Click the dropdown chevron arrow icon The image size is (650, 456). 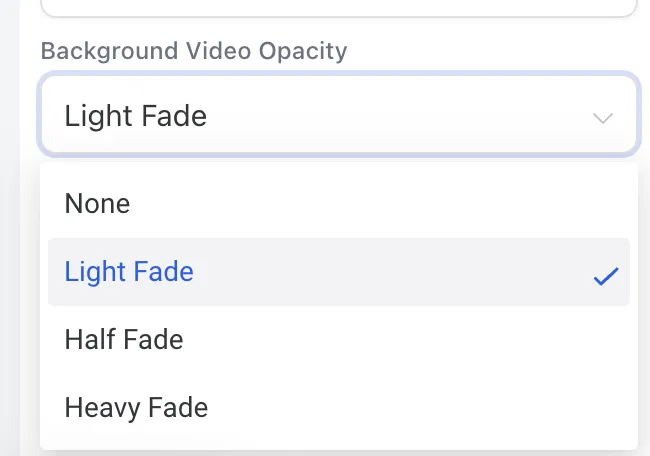[x=603, y=117]
